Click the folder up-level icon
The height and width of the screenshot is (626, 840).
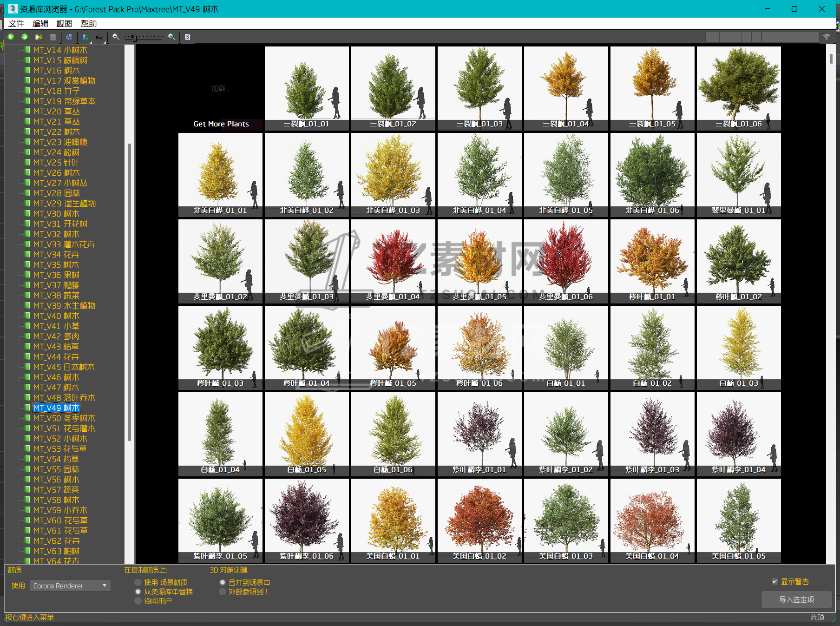[39, 37]
